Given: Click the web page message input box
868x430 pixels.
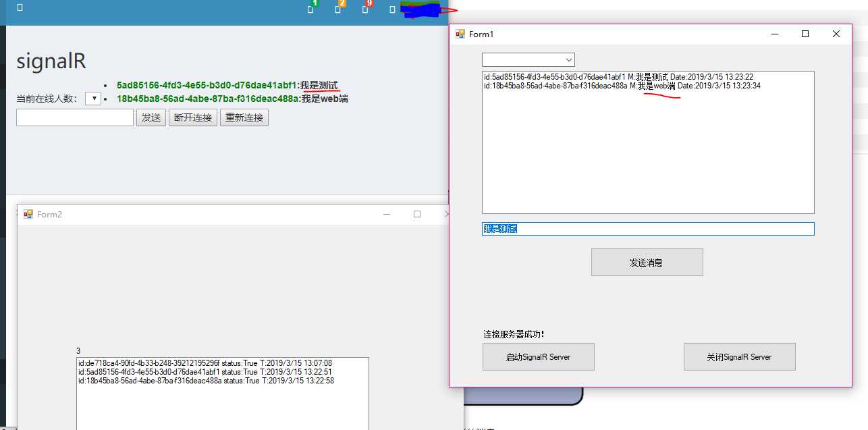Looking at the screenshot, I should [75, 117].
